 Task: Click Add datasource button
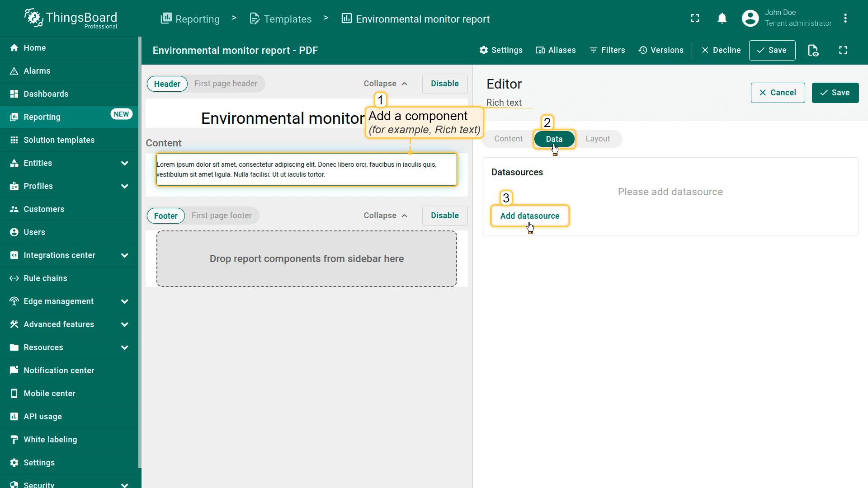click(x=530, y=216)
